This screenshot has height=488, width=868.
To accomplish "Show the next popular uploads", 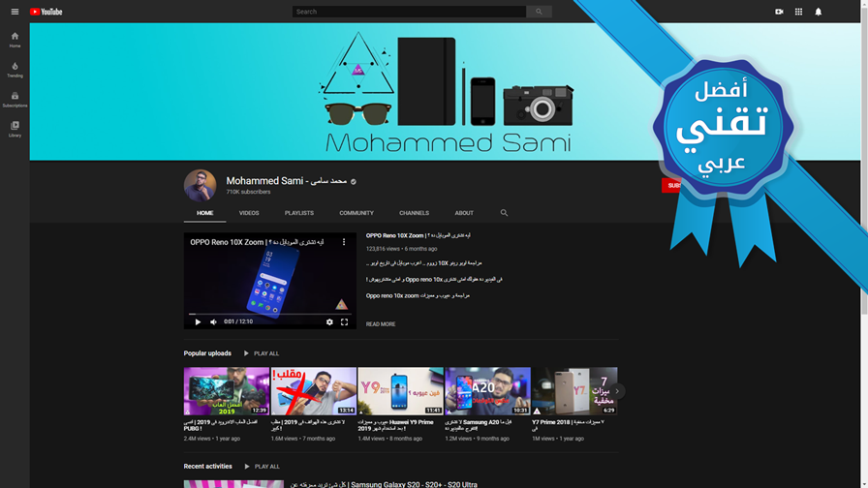I will [617, 391].
